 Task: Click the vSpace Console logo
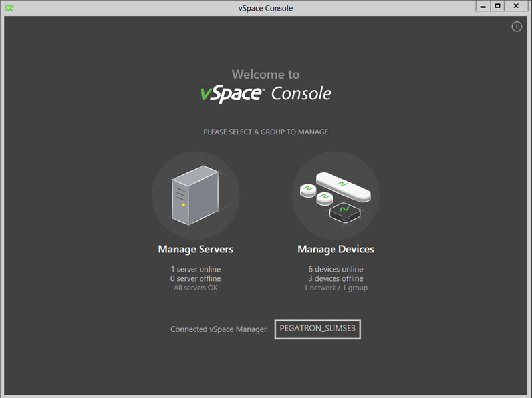(x=265, y=93)
